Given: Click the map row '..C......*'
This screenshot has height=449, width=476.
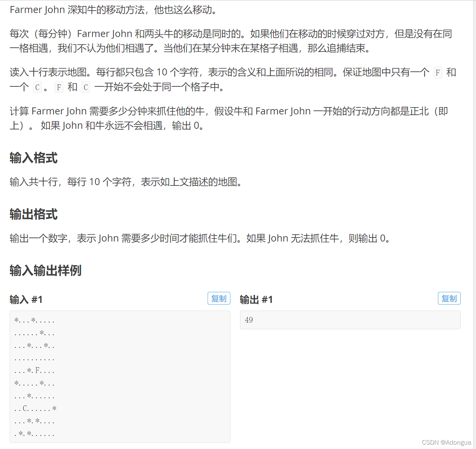Looking at the screenshot, I should tap(35, 408).
